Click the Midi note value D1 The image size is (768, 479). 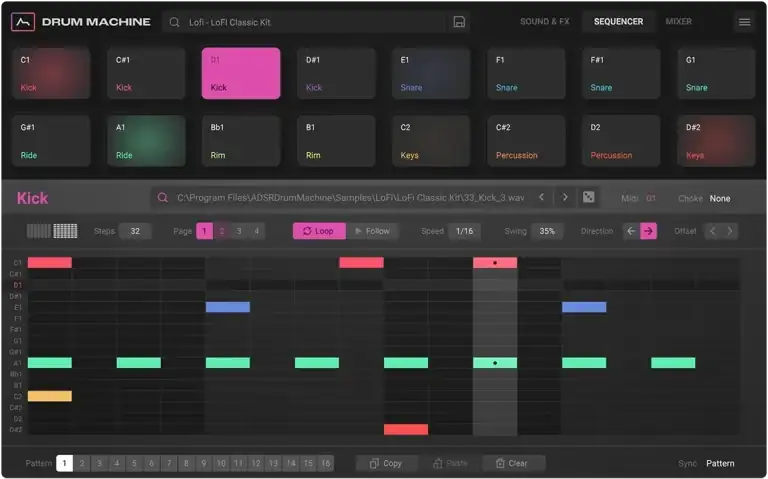click(x=651, y=198)
